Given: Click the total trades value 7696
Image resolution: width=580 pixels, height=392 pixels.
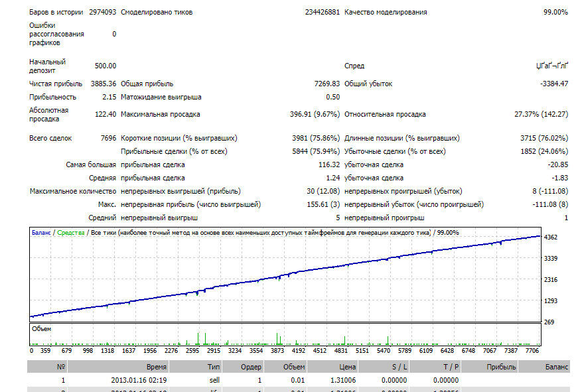Looking at the screenshot, I should 108,139.
